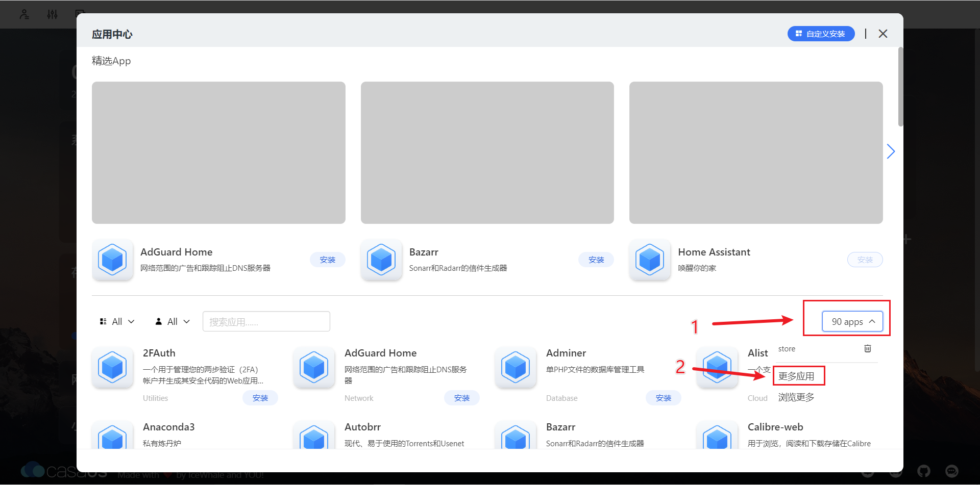Click AdGuard Home list icon
This screenshot has width=980, height=485.
[x=314, y=367]
